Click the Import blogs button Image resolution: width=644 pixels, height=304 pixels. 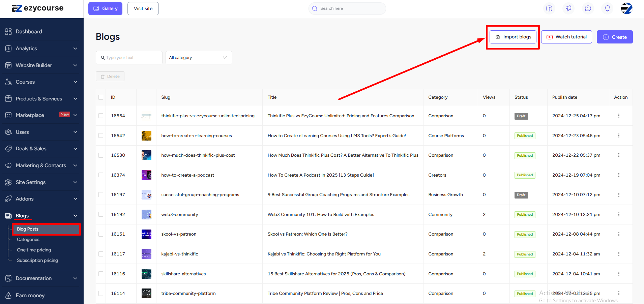pos(513,37)
